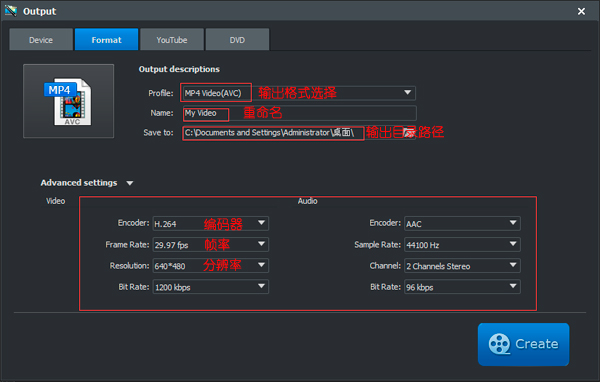Open the Sample Rate 44100 Hz dropdown

(462, 245)
